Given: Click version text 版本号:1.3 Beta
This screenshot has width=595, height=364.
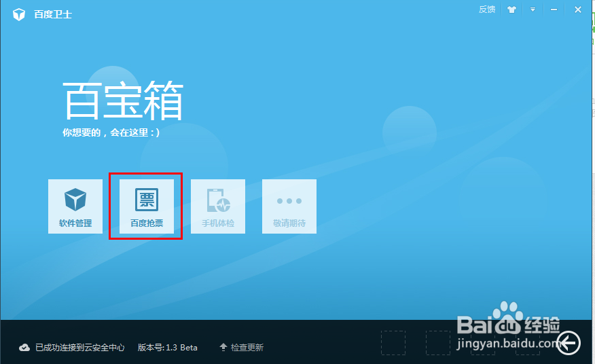Looking at the screenshot, I should click(x=167, y=347).
